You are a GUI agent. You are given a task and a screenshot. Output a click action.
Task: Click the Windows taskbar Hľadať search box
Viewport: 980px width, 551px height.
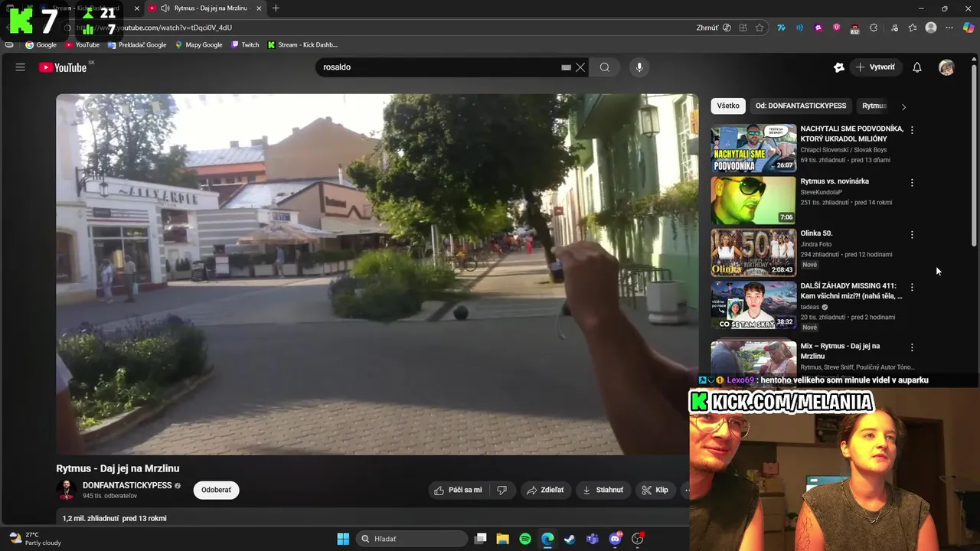coord(411,539)
